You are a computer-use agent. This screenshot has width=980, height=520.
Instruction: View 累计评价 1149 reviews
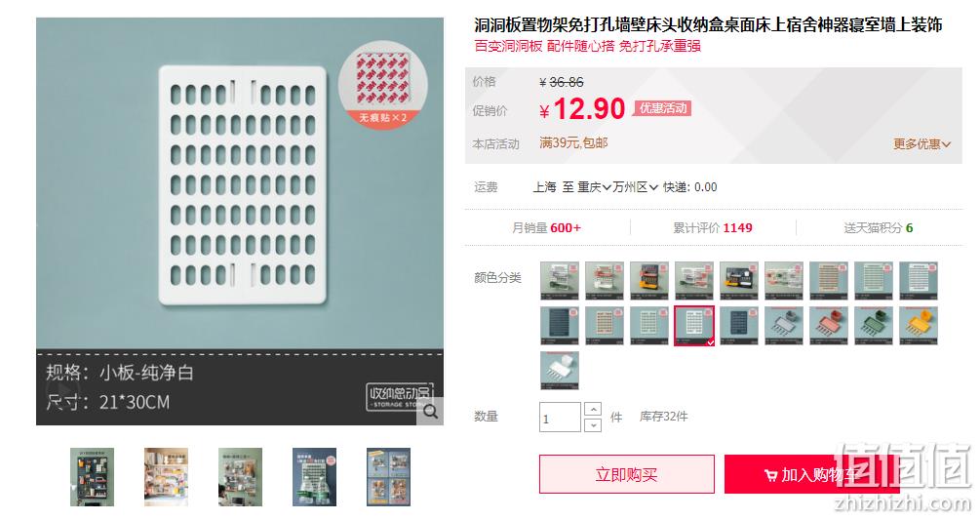coord(713,228)
